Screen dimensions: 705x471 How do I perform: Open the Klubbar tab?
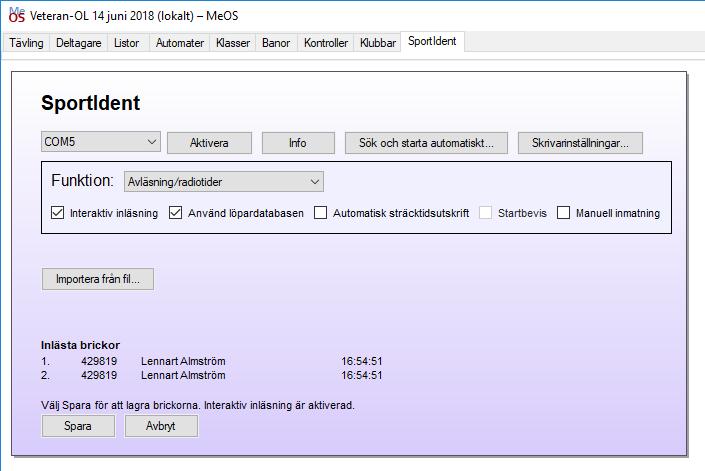(378, 43)
